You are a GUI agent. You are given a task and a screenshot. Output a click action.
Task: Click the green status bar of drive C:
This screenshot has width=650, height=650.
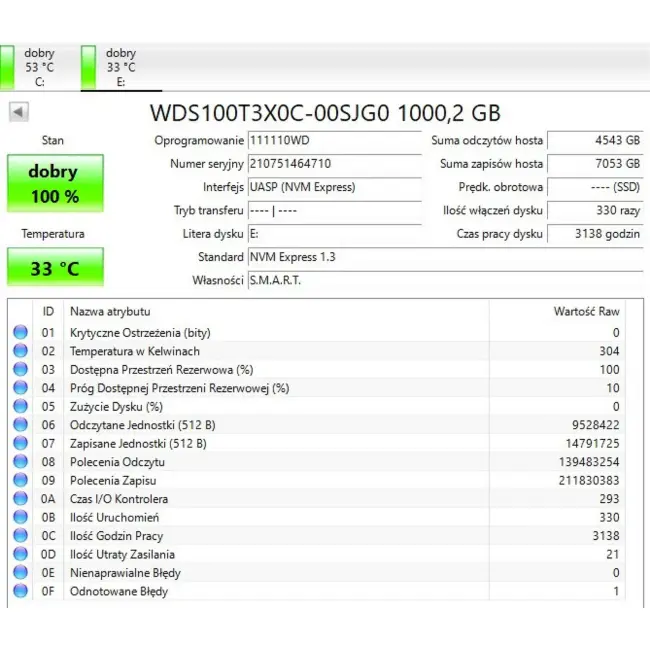tap(7, 67)
